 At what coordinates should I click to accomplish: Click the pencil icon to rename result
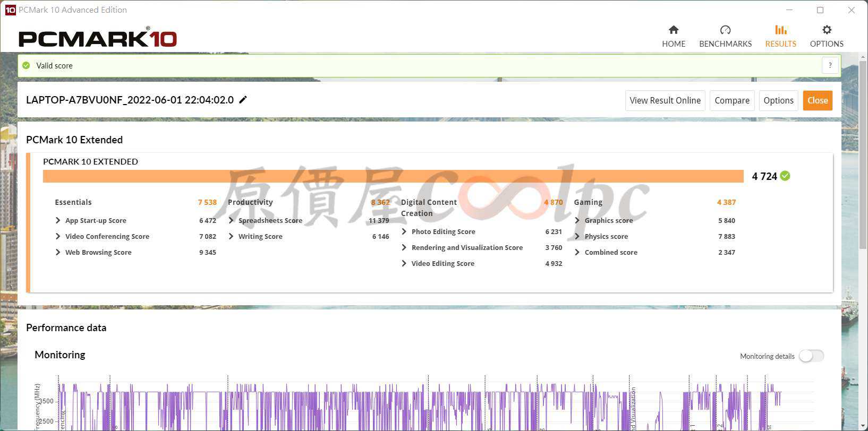[243, 100]
